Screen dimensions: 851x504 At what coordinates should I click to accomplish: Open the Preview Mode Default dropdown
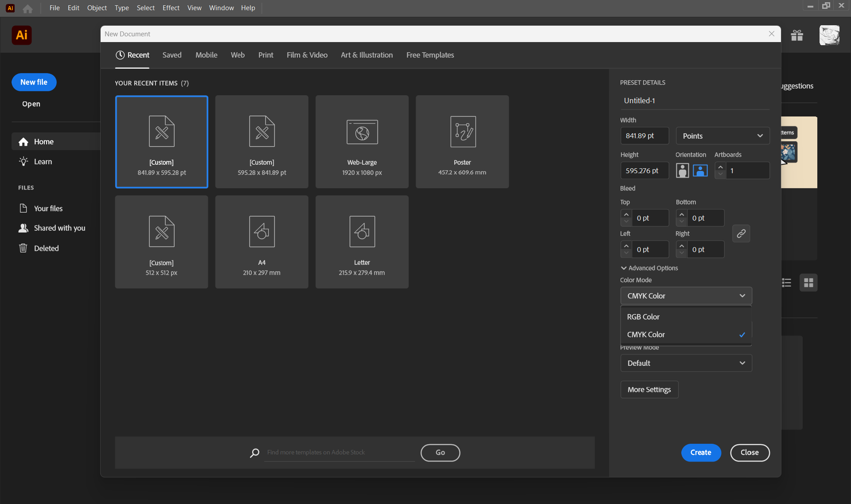[686, 363]
